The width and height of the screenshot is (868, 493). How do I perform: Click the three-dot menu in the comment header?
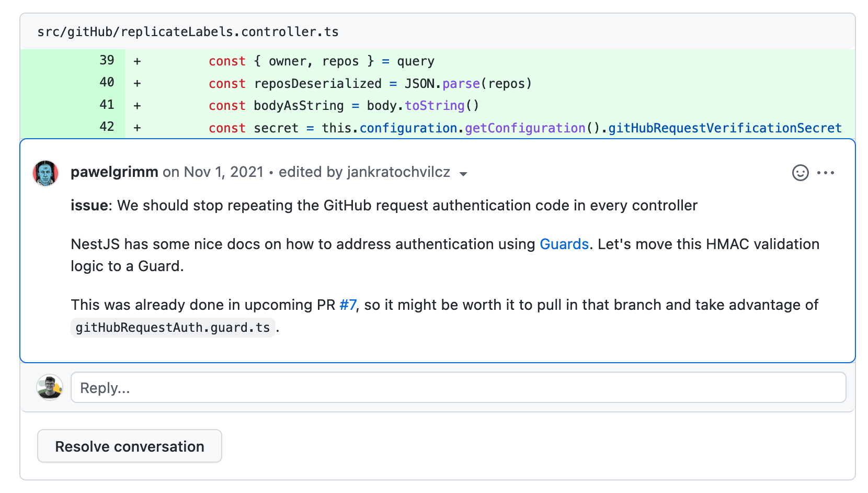click(x=826, y=173)
